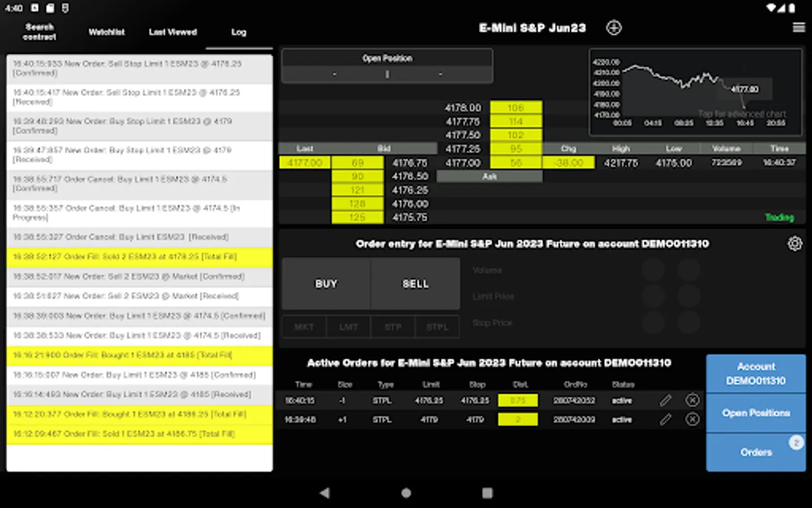This screenshot has width=812, height=508.
Task: Tap the Orders count badge showing 2
Action: (x=796, y=443)
